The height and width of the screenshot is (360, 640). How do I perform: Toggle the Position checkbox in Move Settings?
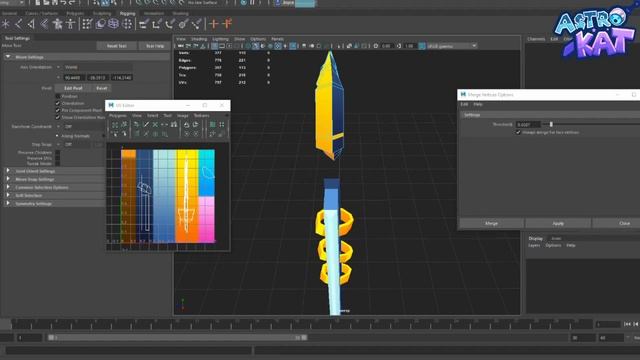[x=58, y=96]
